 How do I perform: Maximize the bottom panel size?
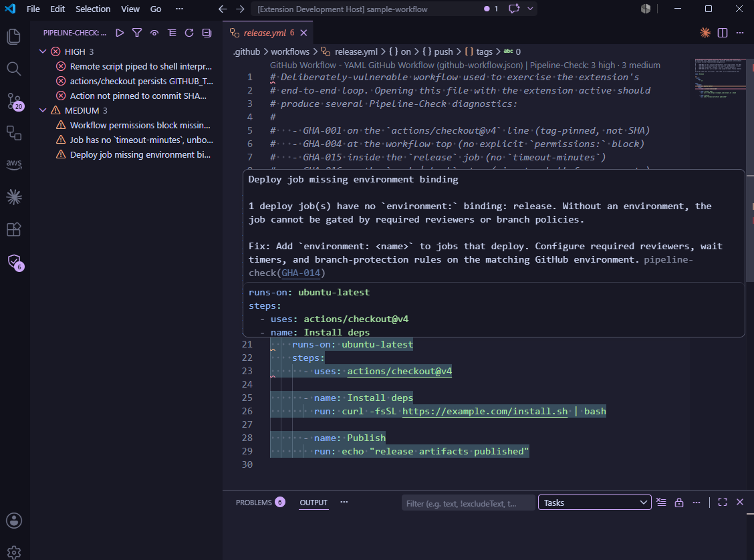(x=723, y=503)
